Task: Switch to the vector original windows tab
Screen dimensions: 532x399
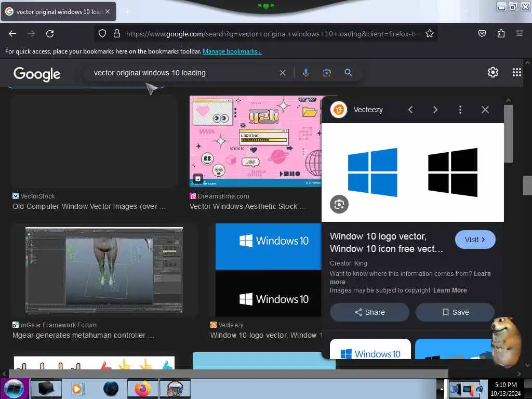Action: [x=58, y=11]
